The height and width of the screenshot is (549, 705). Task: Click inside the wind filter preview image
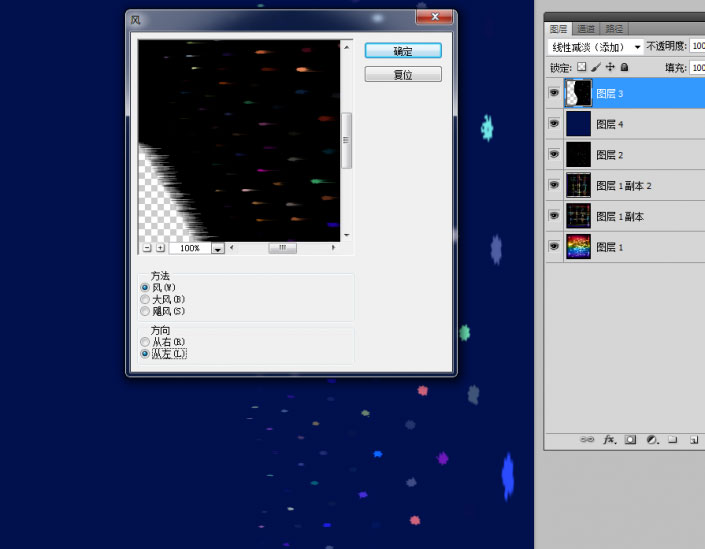(x=239, y=141)
